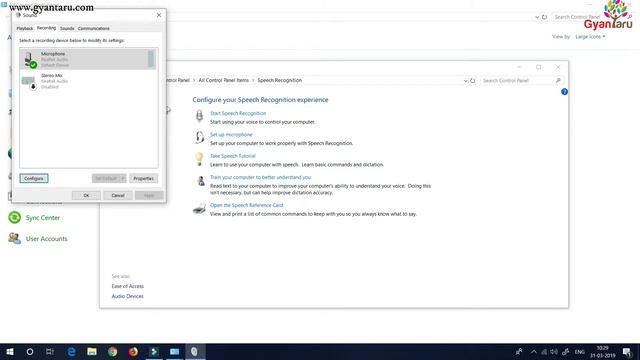
Task: Launch Firefox from taskbar
Action: coord(133,351)
